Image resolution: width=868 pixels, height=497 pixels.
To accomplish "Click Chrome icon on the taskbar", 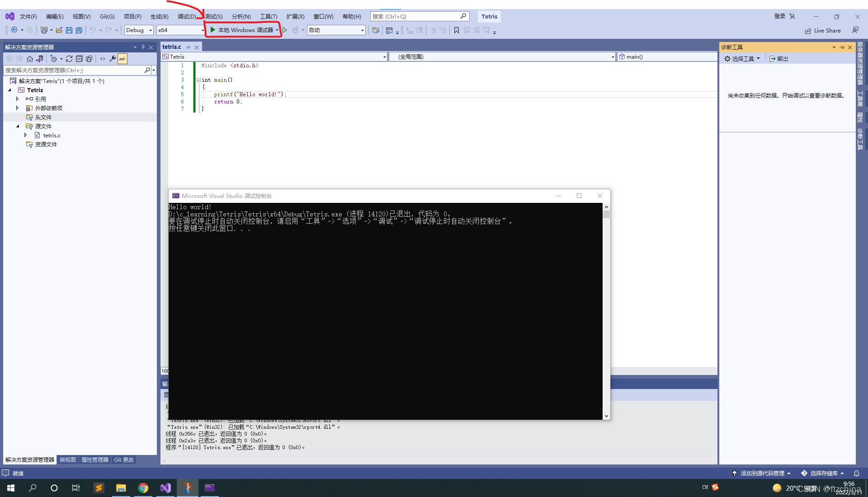I will (x=143, y=488).
